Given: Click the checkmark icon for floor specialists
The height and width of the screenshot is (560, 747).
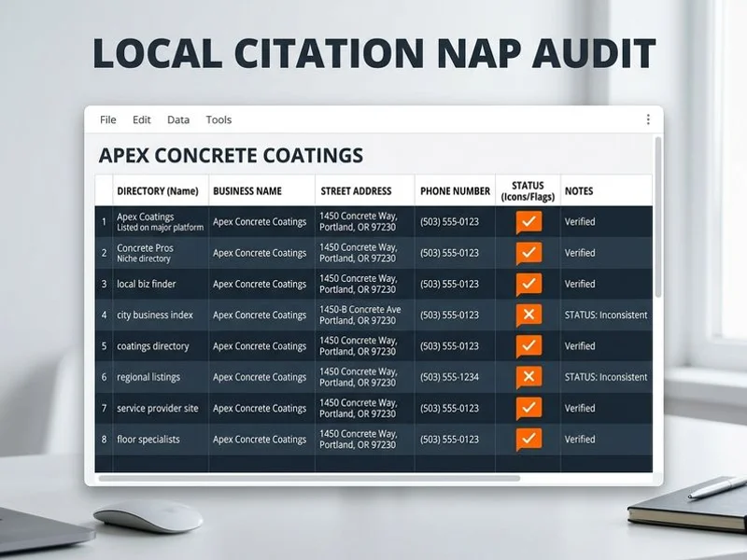Looking at the screenshot, I should [x=529, y=439].
